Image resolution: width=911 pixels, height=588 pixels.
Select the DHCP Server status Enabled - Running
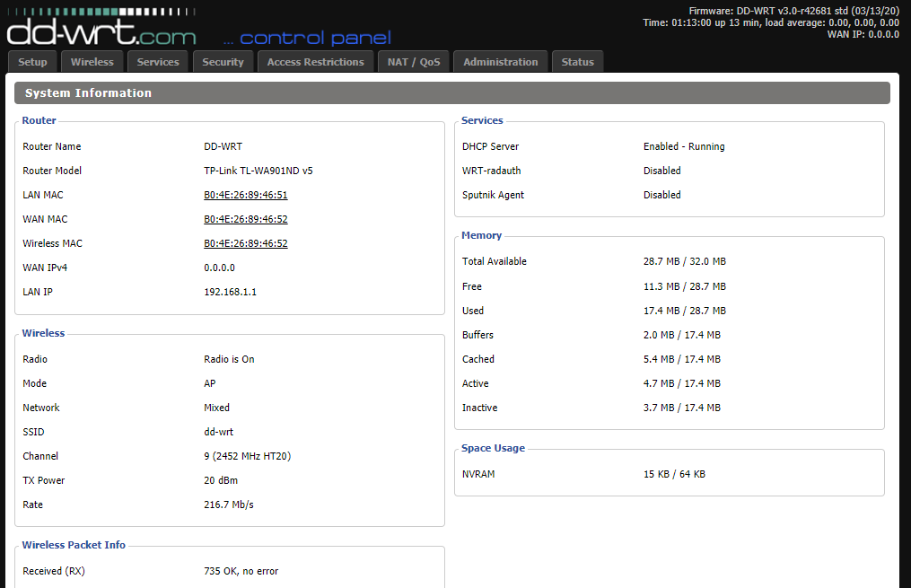(x=684, y=146)
